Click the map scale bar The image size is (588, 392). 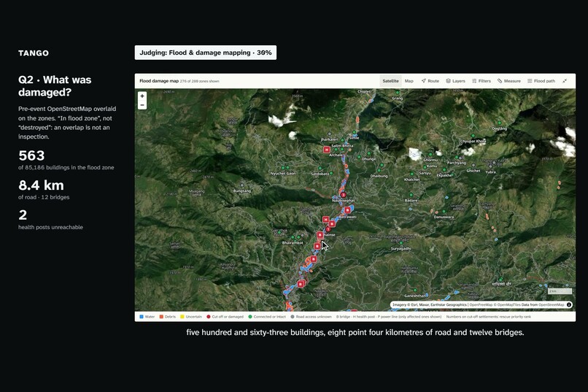[x=560, y=291]
